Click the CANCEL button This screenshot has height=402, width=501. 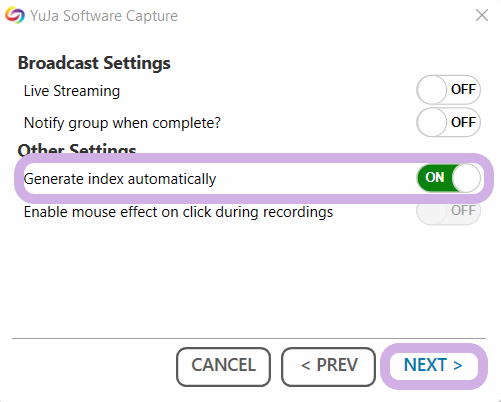(x=223, y=367)
